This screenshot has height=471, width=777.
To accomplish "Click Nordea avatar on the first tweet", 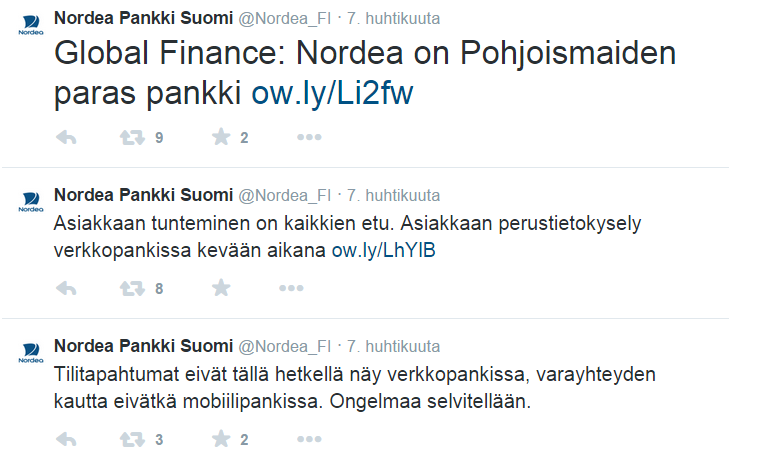I will pos(30,25).
